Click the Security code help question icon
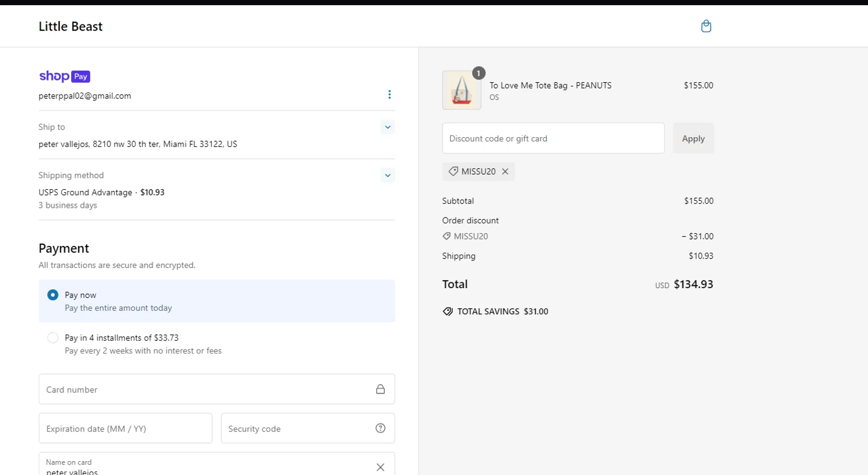The width and height of the screenshot is (868, 475). click(380, 428)
